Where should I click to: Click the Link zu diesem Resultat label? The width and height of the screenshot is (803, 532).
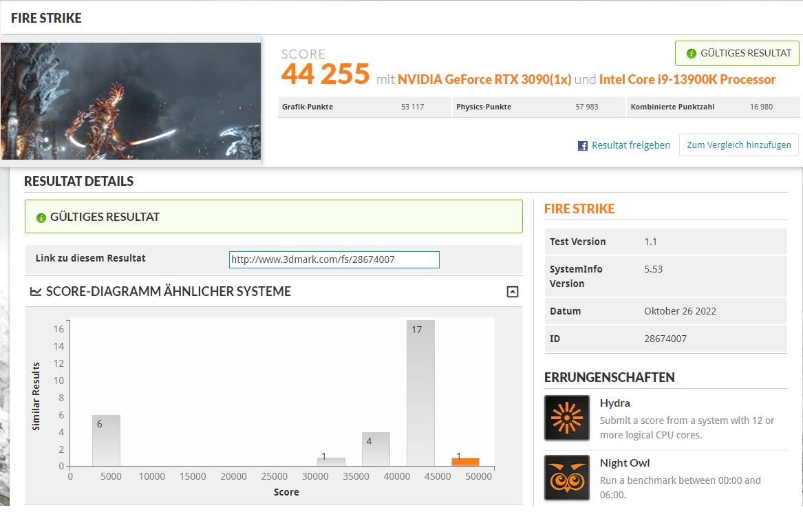coord(91,258)
